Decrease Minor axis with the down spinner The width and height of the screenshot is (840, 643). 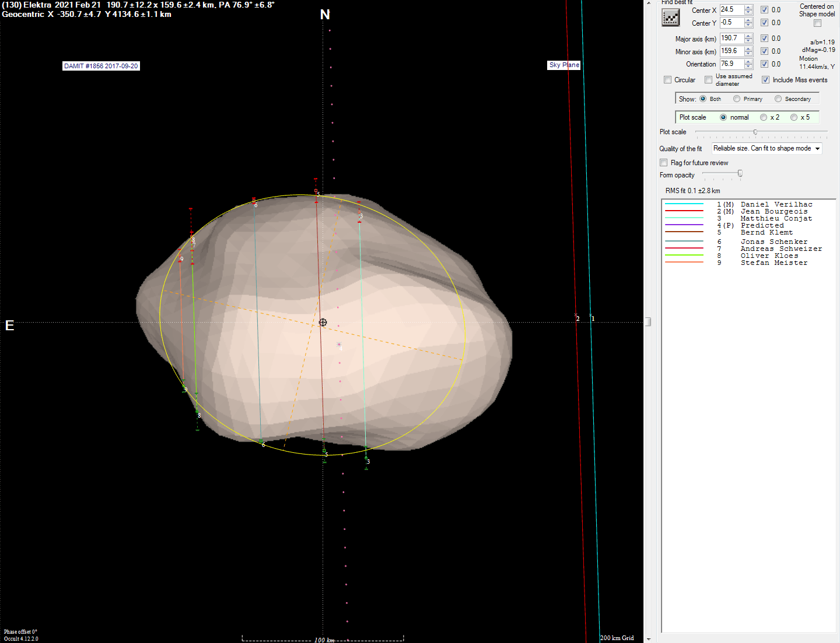pyautogui.click(x=748, y=54)
